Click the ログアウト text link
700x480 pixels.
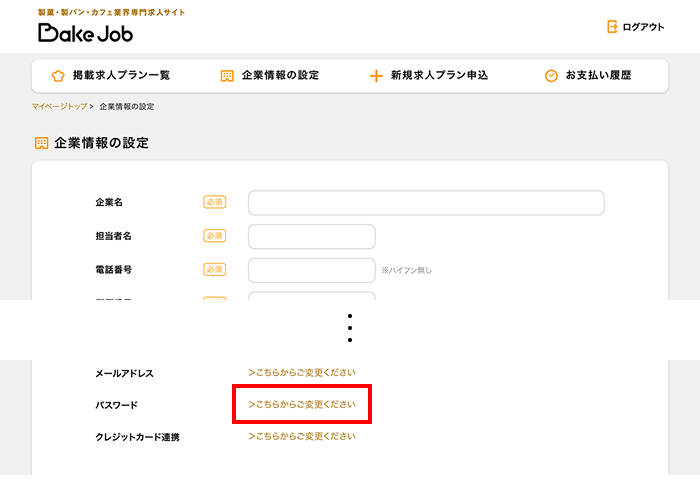pos(642,27)
